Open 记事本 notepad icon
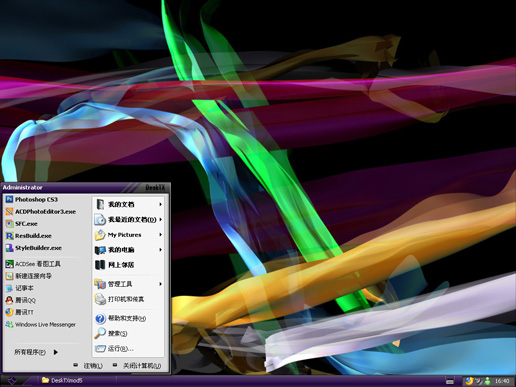This screenshot has width=516, height=387. coord(9,288)
